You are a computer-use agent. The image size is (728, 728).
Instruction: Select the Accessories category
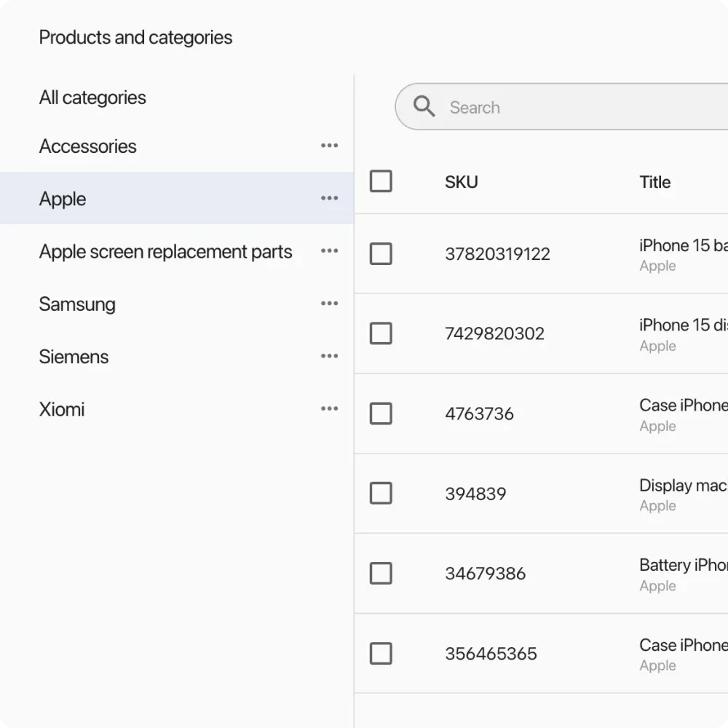tap(87, 146)
